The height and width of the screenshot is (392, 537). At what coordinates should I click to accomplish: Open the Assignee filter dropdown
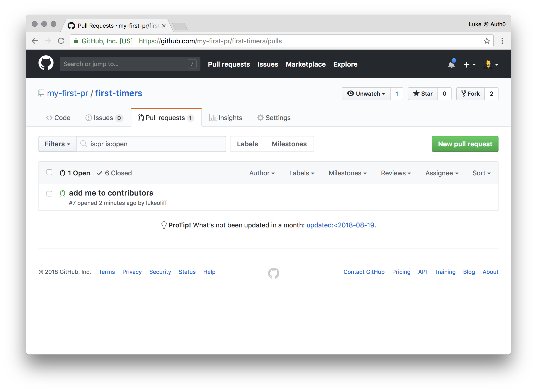click(x=442, y=173)
